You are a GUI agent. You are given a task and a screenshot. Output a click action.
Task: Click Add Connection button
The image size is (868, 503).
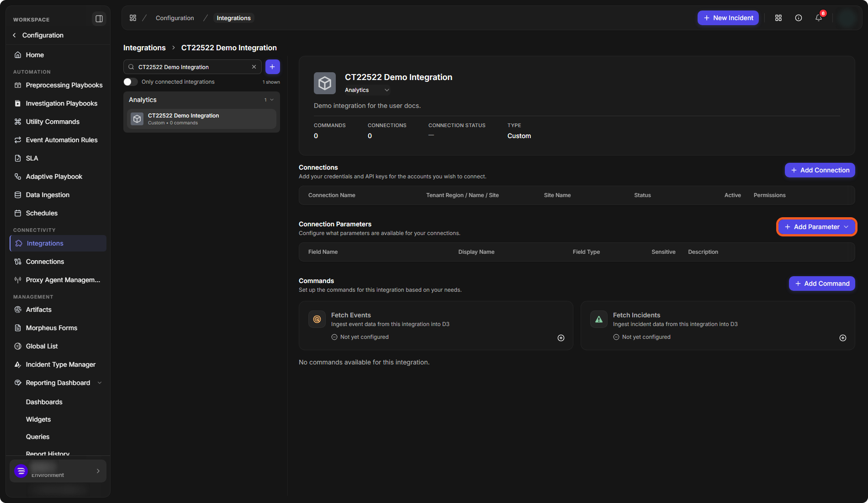tap(820, 170)
